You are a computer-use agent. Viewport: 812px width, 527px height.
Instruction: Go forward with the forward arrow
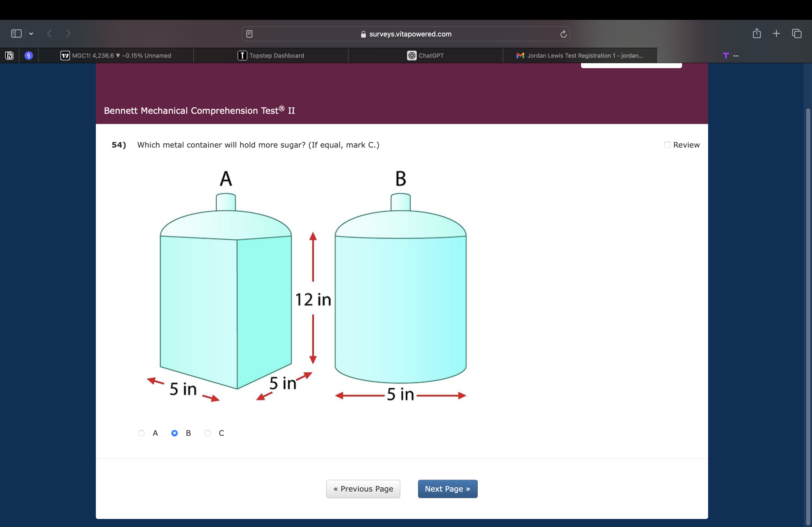[x=68, y=33]
